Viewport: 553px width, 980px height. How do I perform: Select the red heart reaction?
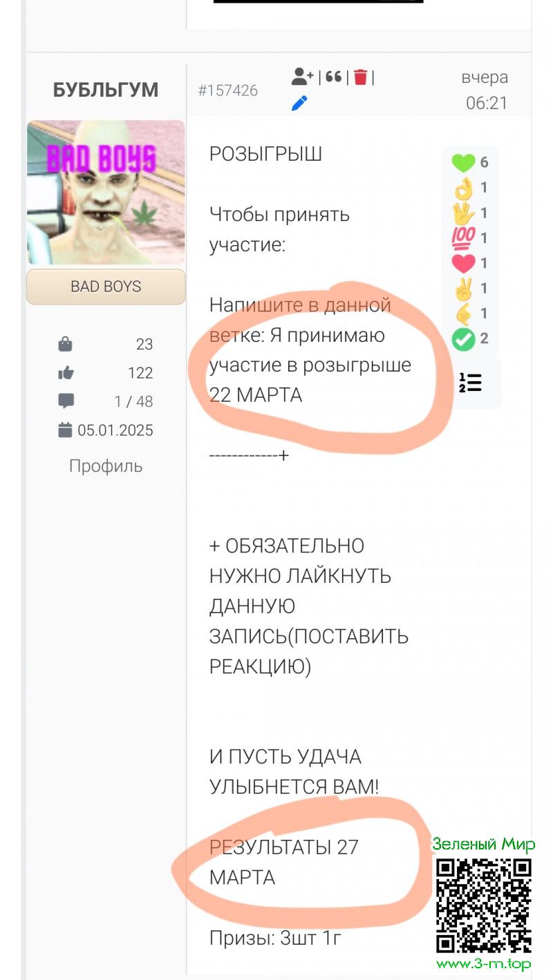(x=463, y=263)
